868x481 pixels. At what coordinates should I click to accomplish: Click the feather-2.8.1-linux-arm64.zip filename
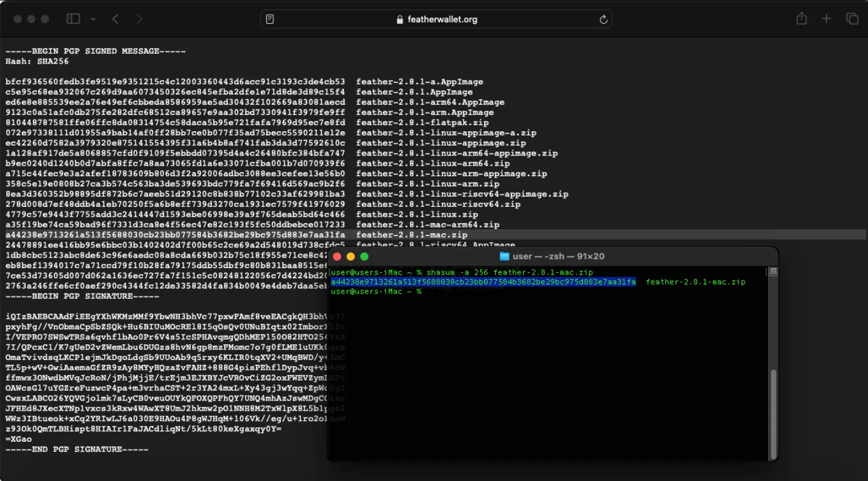(433, 163)
